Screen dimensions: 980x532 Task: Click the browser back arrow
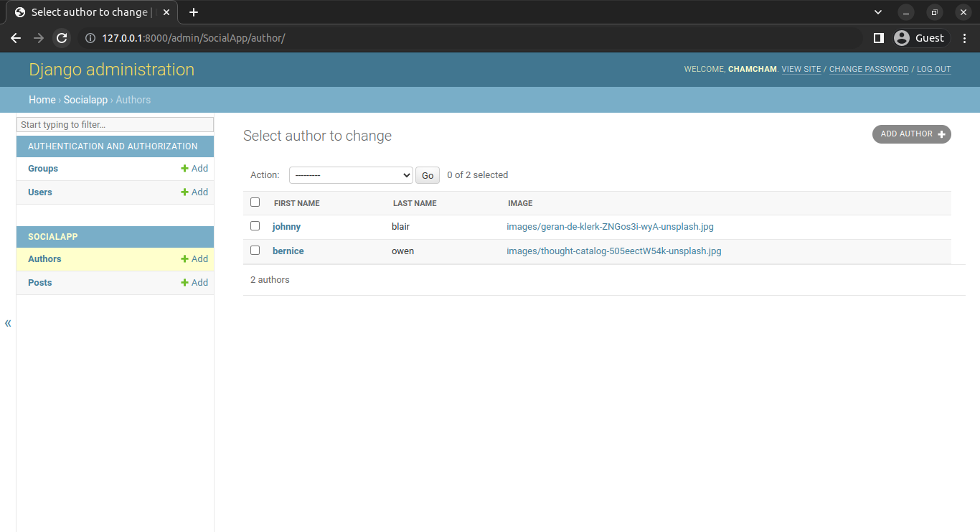click(16, 38)
